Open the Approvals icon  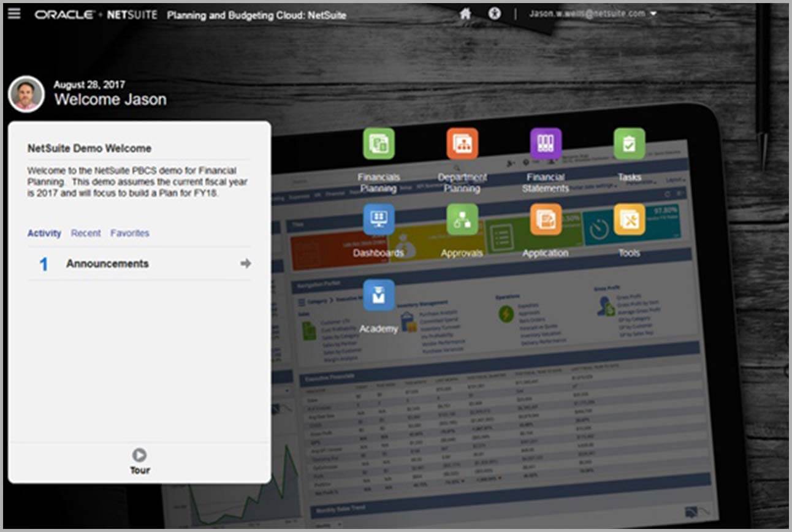(462, 219)
